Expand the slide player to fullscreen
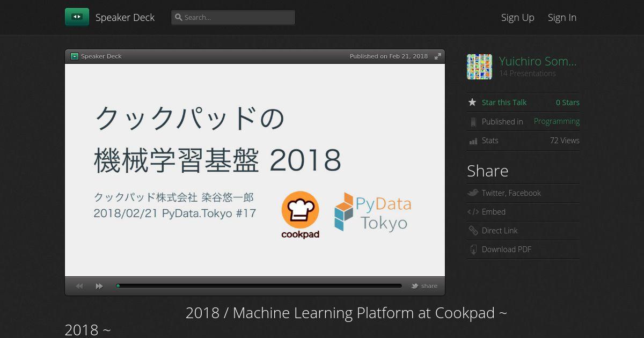 pyautogui.click(x=438, y=56)
